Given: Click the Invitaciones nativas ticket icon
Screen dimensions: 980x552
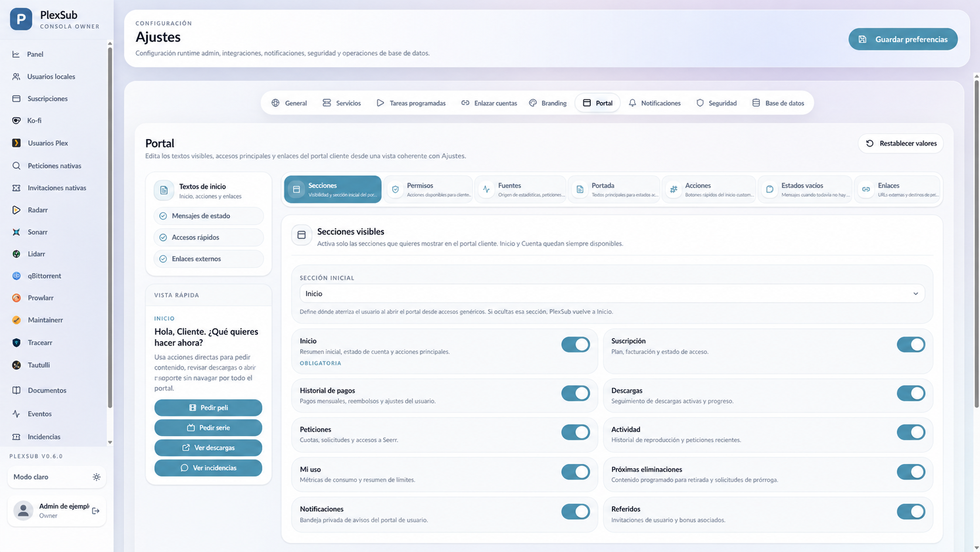Looking at the screenshot, I should click(x=16, y=188).
